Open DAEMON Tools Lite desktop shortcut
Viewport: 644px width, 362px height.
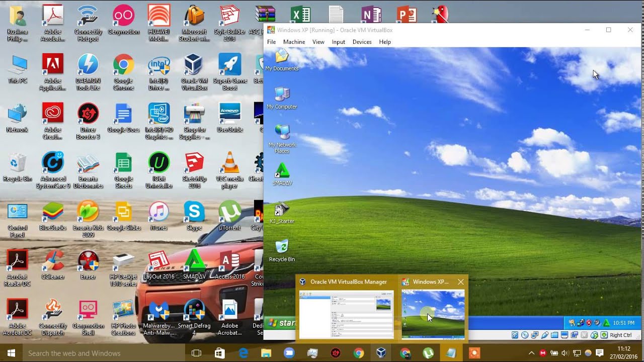click(x=88, y=72)
